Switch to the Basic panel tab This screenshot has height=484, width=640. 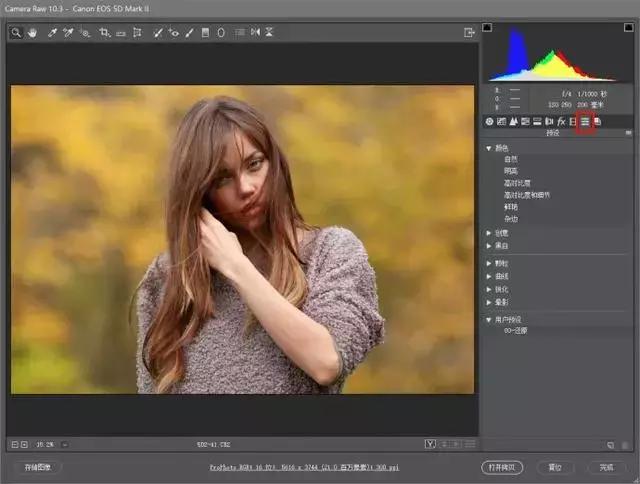[490, 121]
